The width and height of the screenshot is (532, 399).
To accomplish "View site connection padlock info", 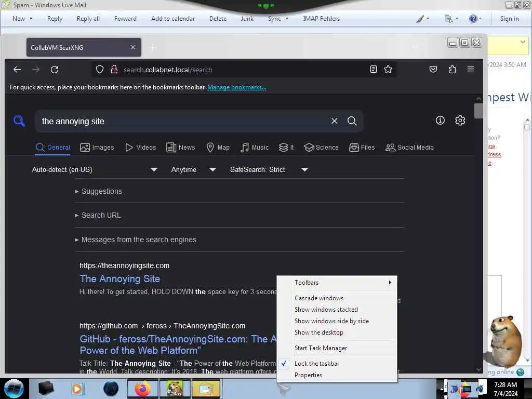I will click(x=114, y=70).
